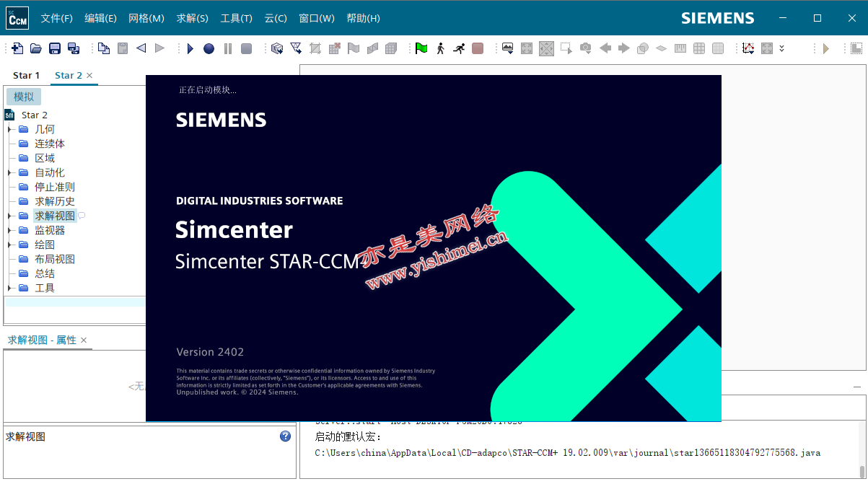
Task: Close the 求解视图 - 属性 panel tab
Action: [x=84, y=340]
